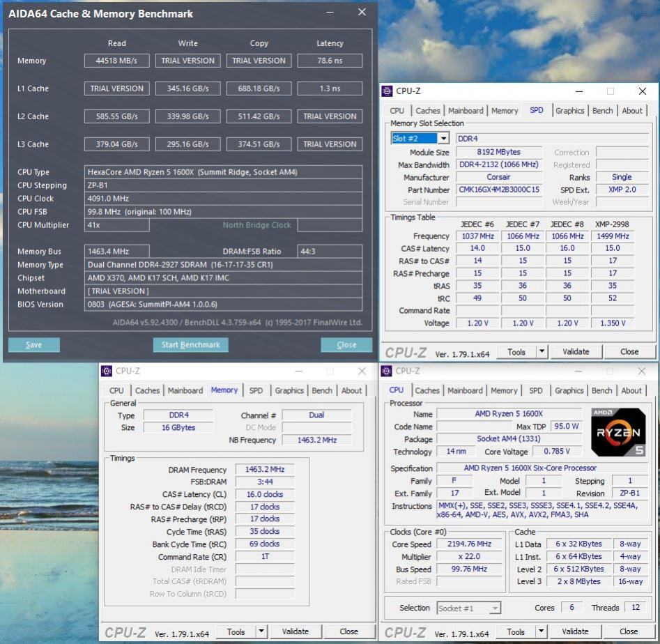The width and height of the screenshot is (660, 644).
Task: Open SPD tab in CPU window
Action: pos(536,390)
